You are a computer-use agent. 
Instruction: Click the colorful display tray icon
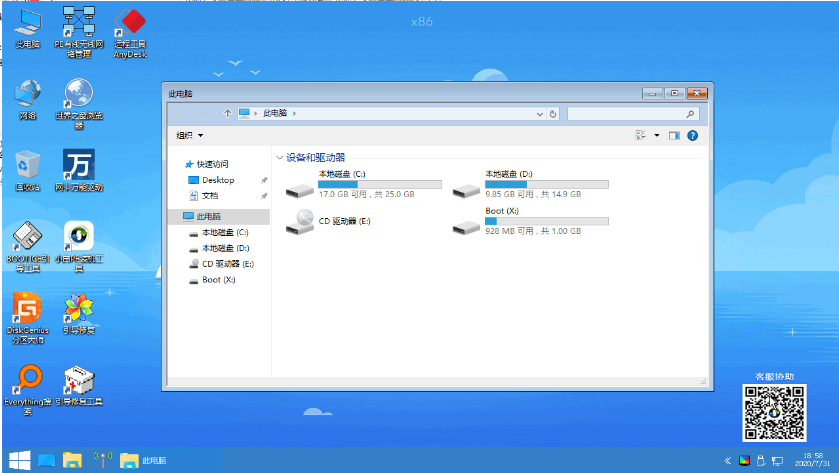click(x=744, y=461)
